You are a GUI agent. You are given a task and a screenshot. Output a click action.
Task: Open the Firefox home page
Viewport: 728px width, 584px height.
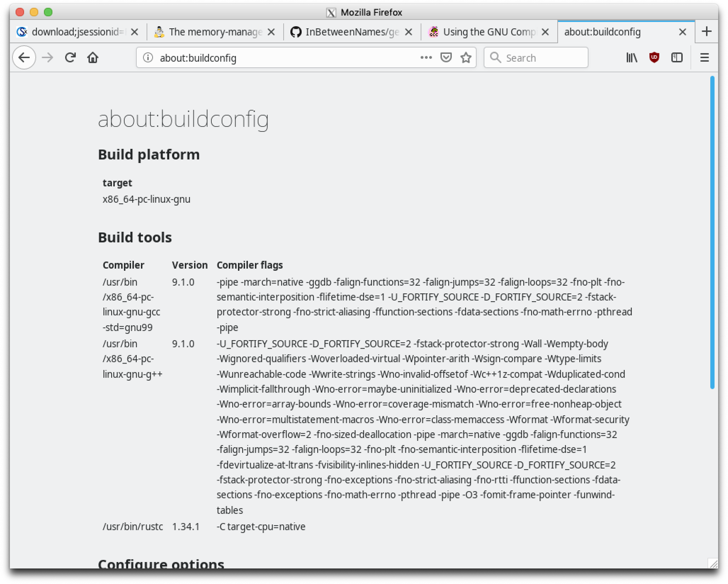pos(93,57)
